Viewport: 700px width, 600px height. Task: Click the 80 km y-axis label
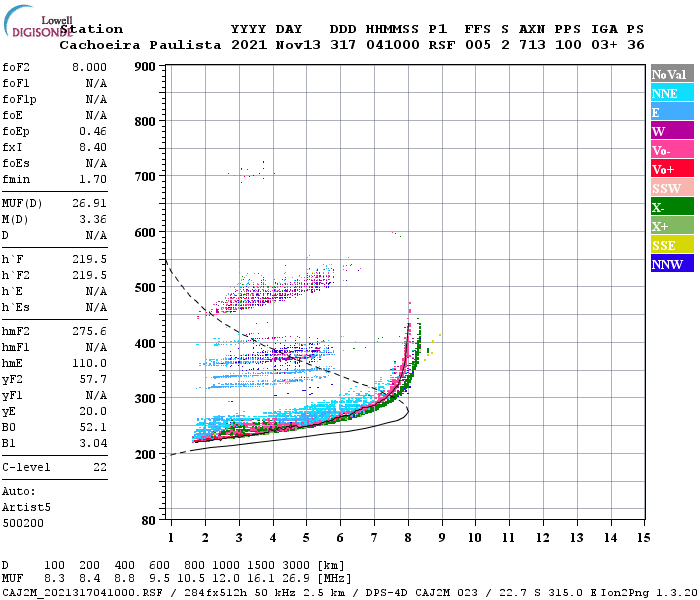click(x=148, y=521)
